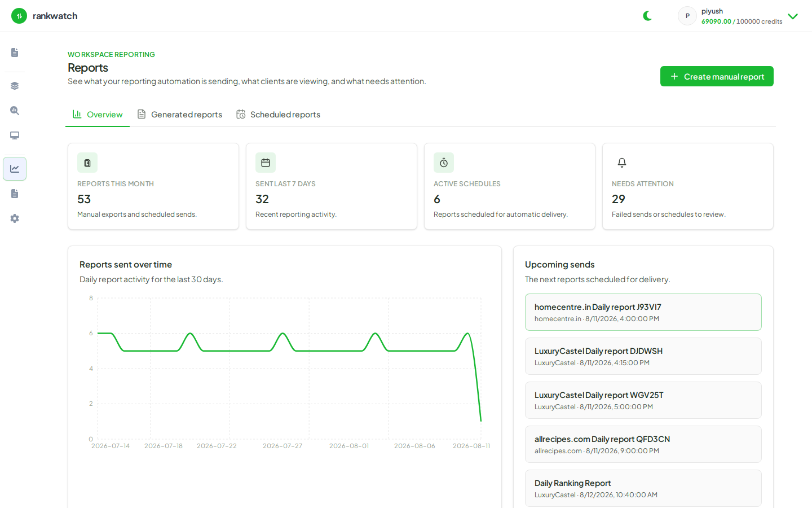Click the Sent Last 7 Days calendar icon
This screenshot has height=508, width=812.
click(x=266, y=163)
